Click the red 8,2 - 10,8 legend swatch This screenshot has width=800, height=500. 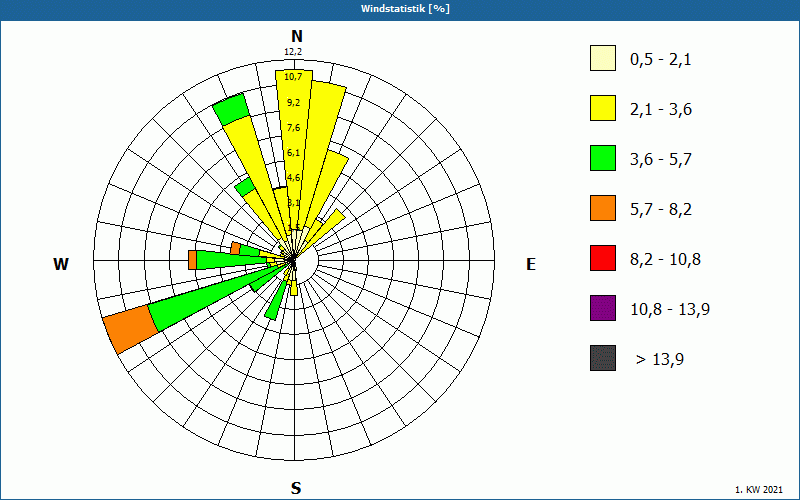(x=603, y=258)
